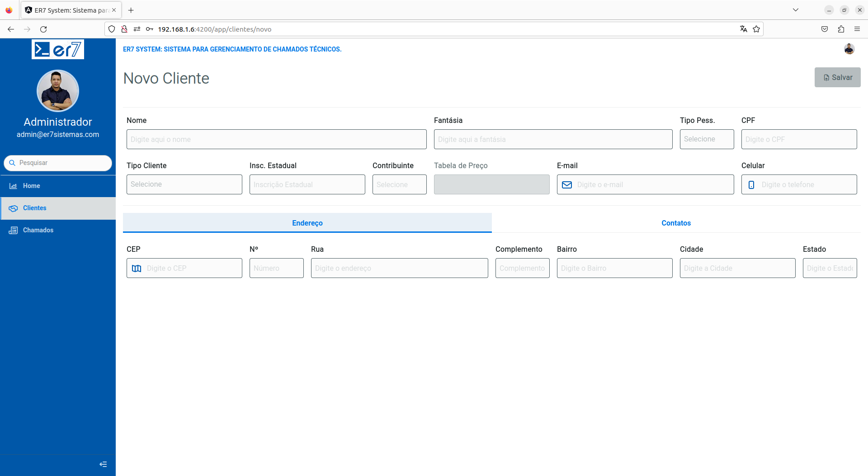The height and width of the screenshot is (476, 868).
Task: Click the Administrador name in the sidebar
Action: point(58,122)
